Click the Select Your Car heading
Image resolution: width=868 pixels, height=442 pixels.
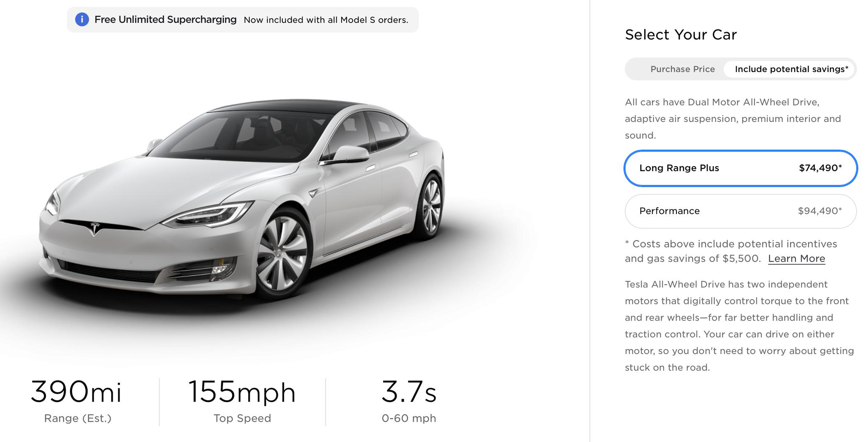[681, 34]
